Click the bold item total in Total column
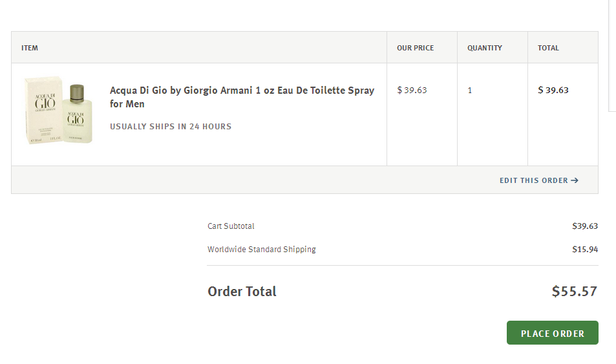This screenshot has width=616, height=364. click(x=553, y=90)
